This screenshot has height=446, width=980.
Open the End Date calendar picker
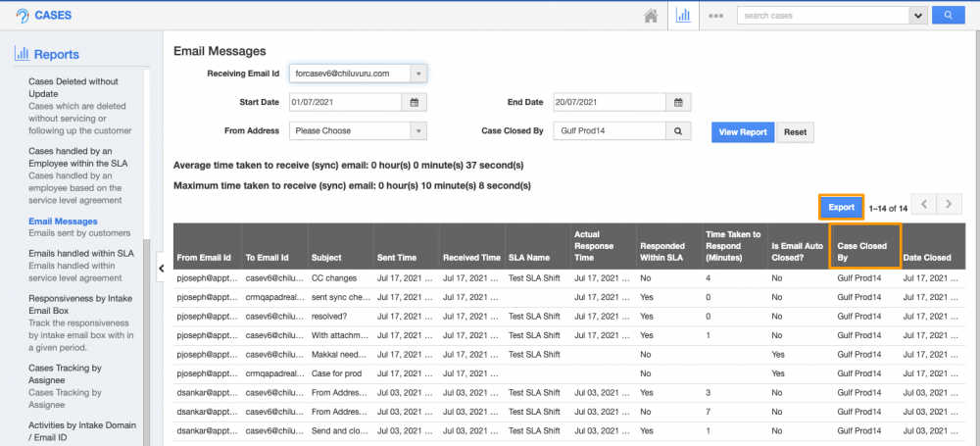(679, 102)
